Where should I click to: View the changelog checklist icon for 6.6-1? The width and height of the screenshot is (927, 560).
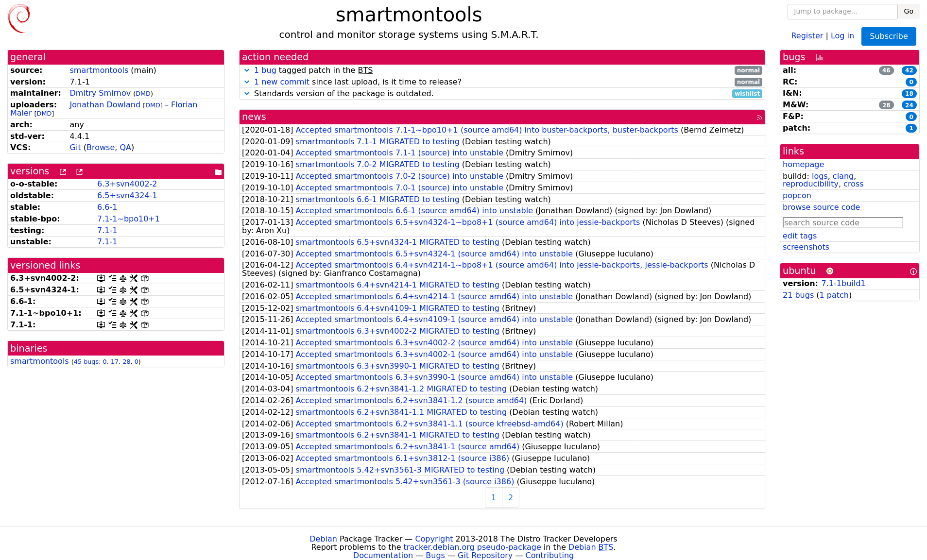(x=112, y=302)
